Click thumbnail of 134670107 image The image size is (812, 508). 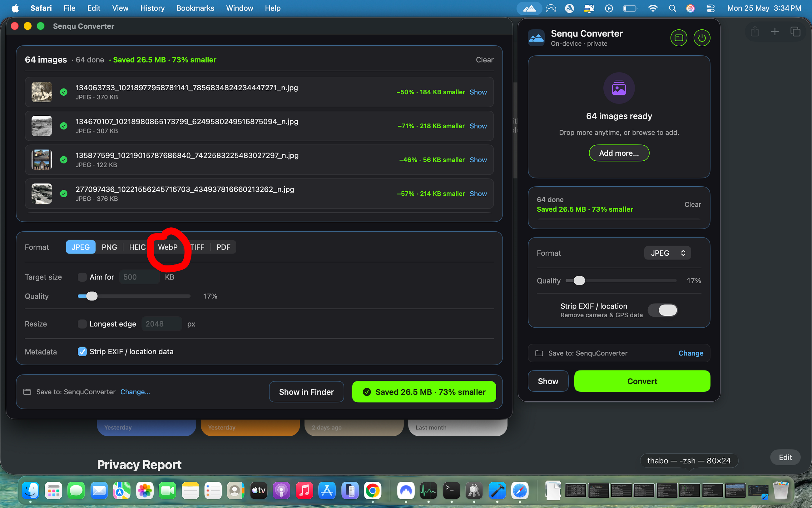click(x=42, y=126)
